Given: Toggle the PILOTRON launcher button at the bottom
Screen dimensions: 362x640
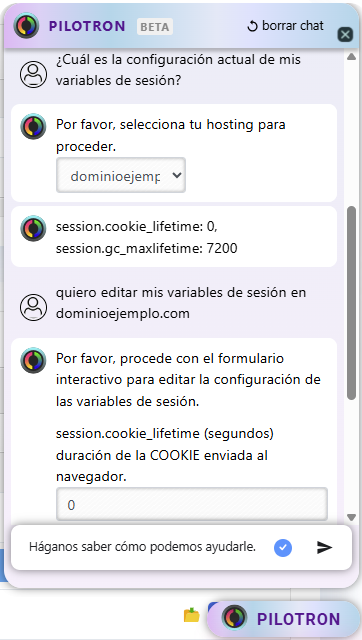Looking at the screenshot, I should coord(284,618).
